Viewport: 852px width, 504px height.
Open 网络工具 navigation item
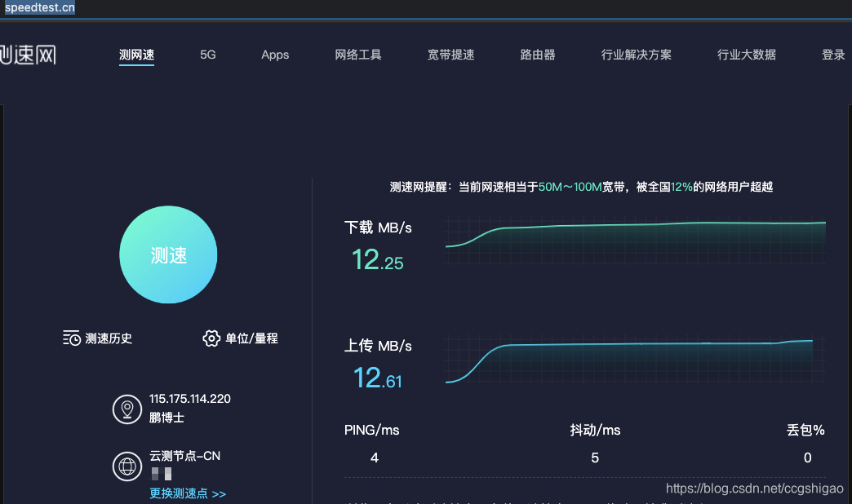(x=358, y=55)
